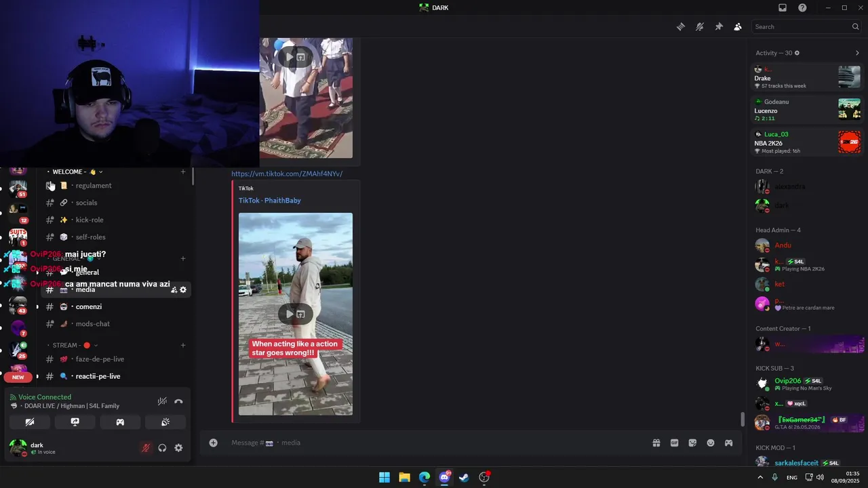The height and width of the screenshot is (488, 868).
Task: Start an activity with the controller button
Action: point(120,422)
